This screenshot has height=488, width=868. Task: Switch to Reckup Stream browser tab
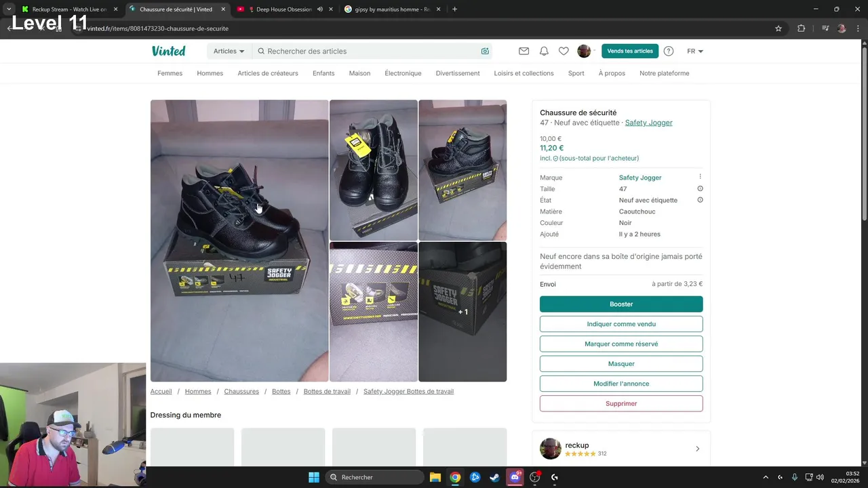coord(69,9)
